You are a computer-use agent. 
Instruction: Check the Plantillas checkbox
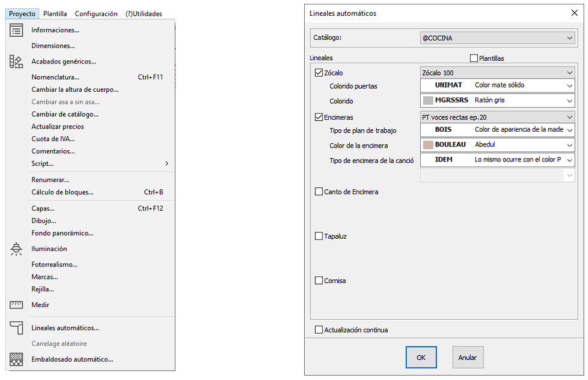click(x=474, y=58)
